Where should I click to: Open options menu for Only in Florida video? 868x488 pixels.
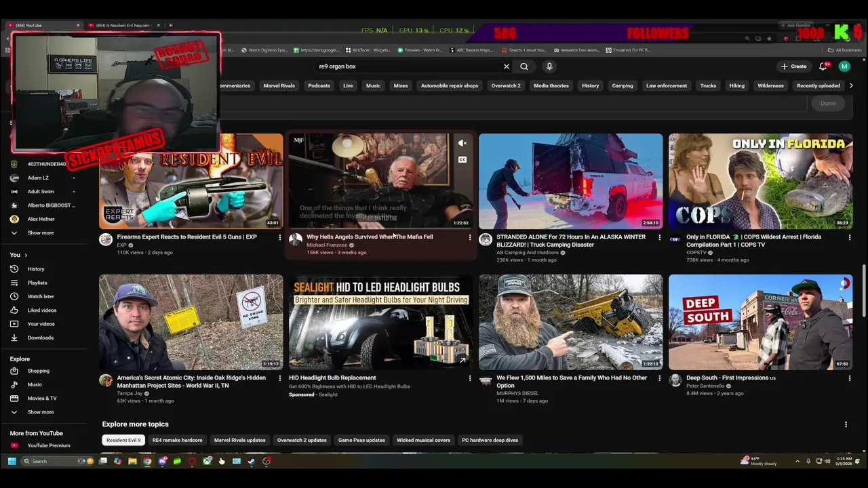coord(849,237)
